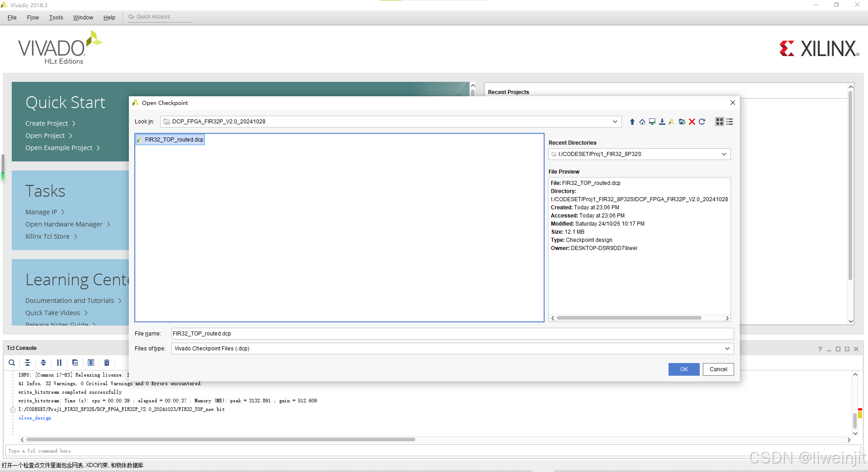Collapse the Tcl Console output tree node
This screenshot has height=472, width=868.
[x=13, y=410]
